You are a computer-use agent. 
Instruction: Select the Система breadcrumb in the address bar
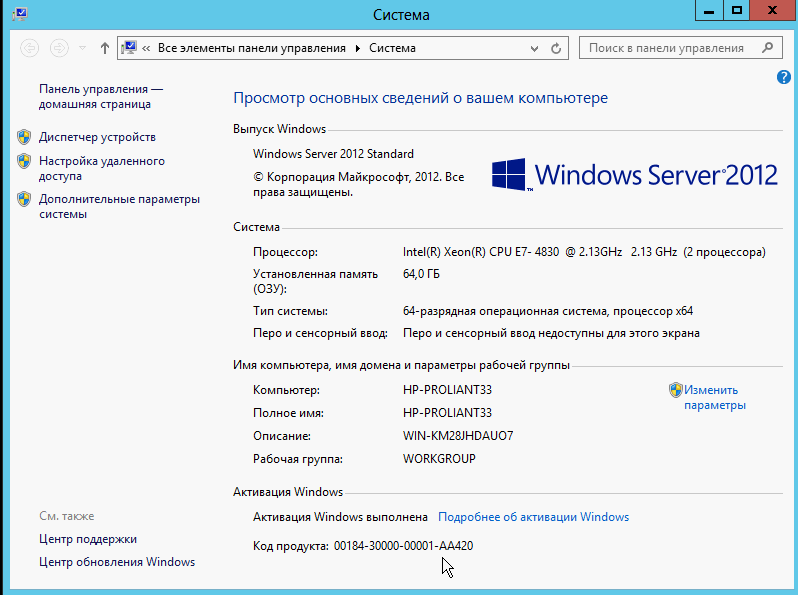tap(392, 48)
